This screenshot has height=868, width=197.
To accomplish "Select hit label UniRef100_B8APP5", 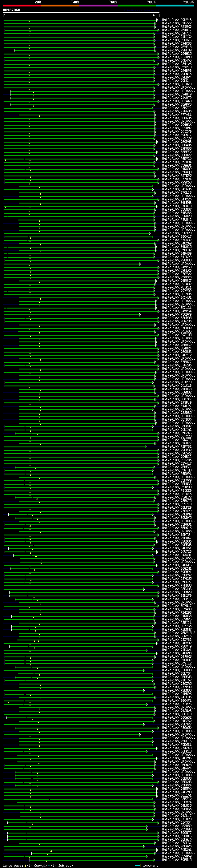I will (x=177, y=104).
